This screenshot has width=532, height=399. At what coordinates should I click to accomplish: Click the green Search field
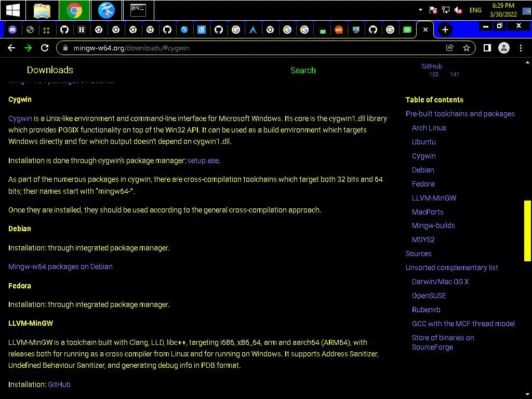pyautogui.click(x=303, y=70)
